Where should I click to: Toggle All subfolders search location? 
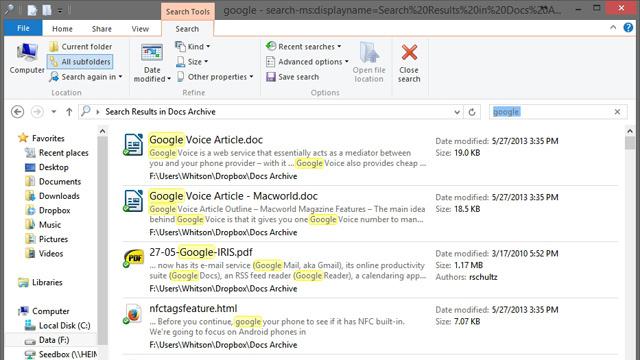(80, 62)
